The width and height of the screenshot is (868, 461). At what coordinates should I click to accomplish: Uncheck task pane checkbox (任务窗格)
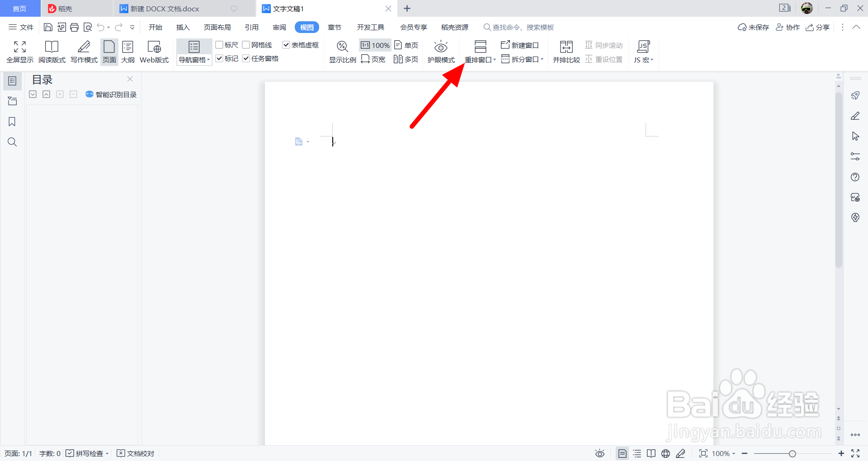click(x=246, y=58)
